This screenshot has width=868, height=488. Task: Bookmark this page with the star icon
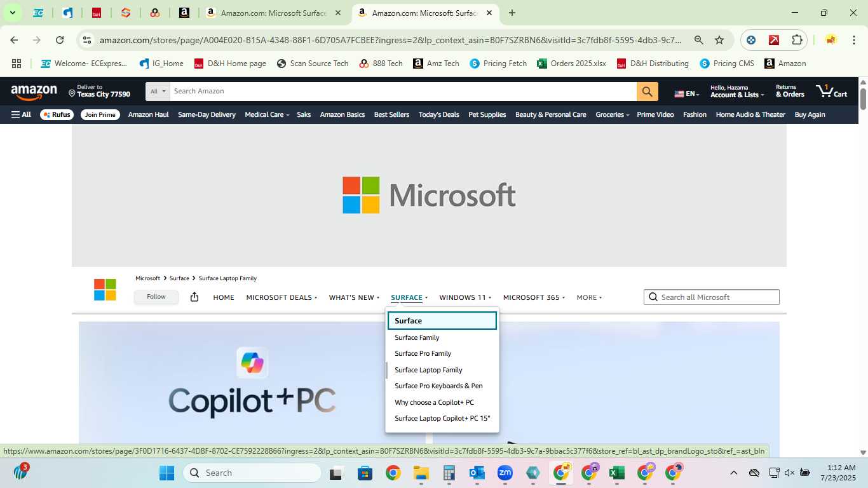pos(719,40)
